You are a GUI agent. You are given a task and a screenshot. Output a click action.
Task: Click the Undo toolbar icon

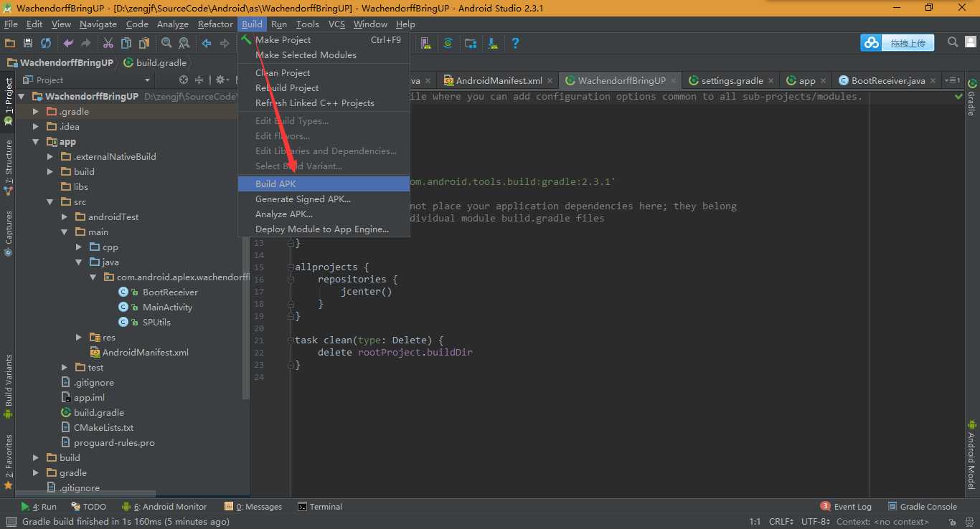(x=68, y=43)
